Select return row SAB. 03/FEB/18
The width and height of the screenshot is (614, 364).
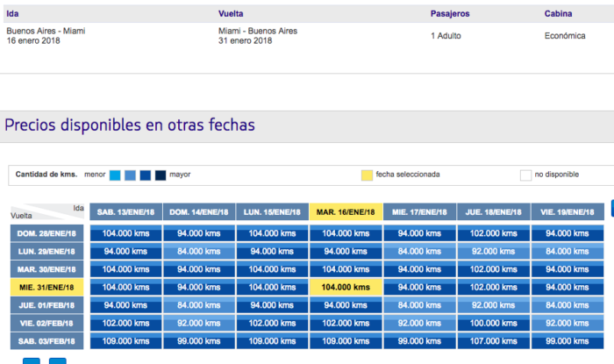point(46,339)
